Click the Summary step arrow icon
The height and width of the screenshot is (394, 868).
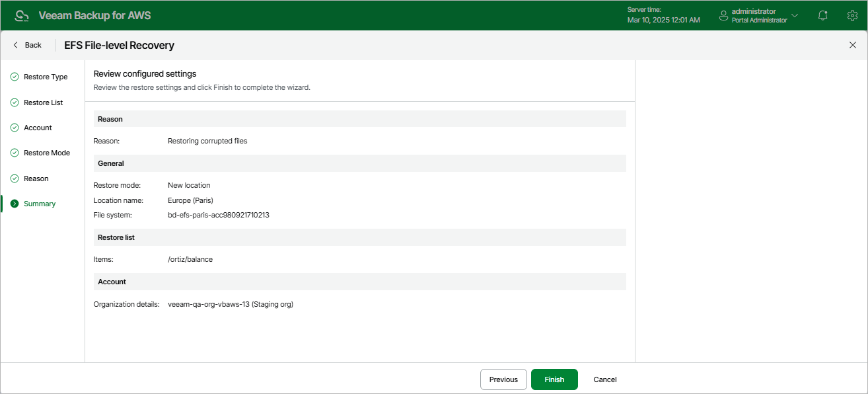pos(15,204)
